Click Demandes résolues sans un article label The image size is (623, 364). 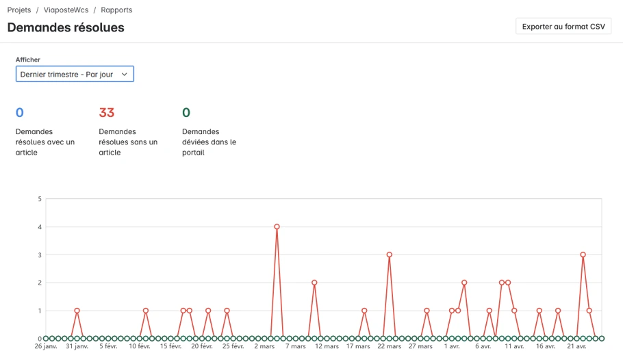click(x=128, y=142)
